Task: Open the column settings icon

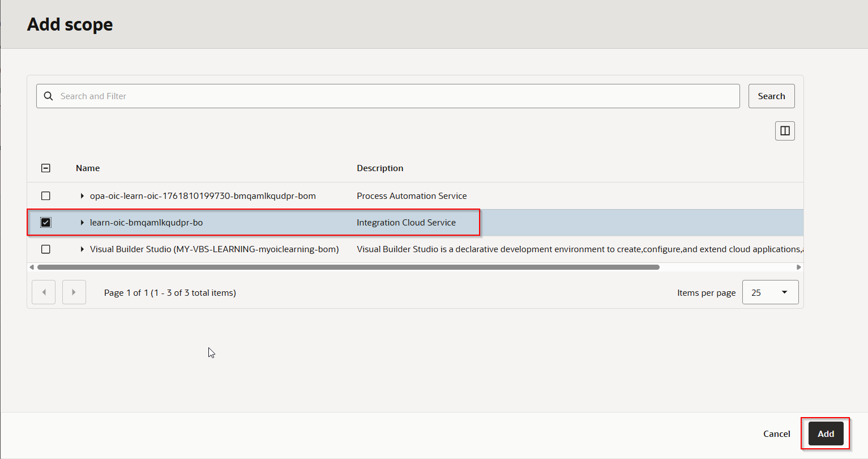Action: [785, 131]
